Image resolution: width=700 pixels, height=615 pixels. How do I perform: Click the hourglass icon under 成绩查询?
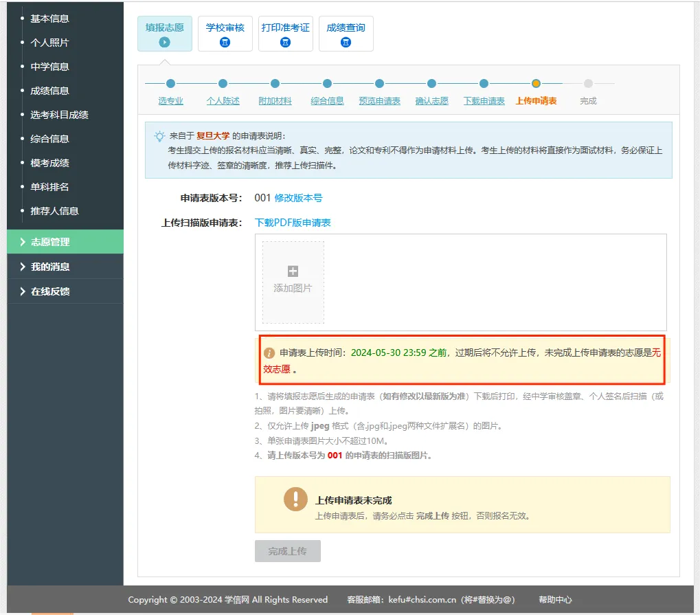[x=346, y=43]
